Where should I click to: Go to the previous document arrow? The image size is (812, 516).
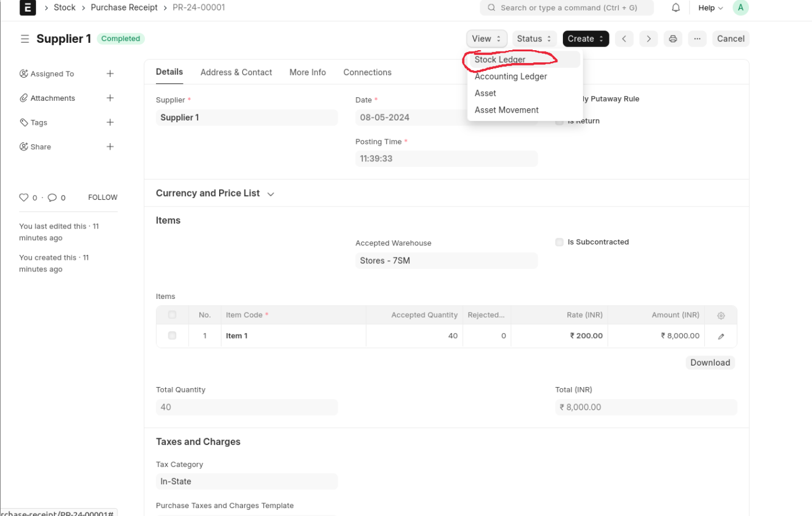(624, 39)
